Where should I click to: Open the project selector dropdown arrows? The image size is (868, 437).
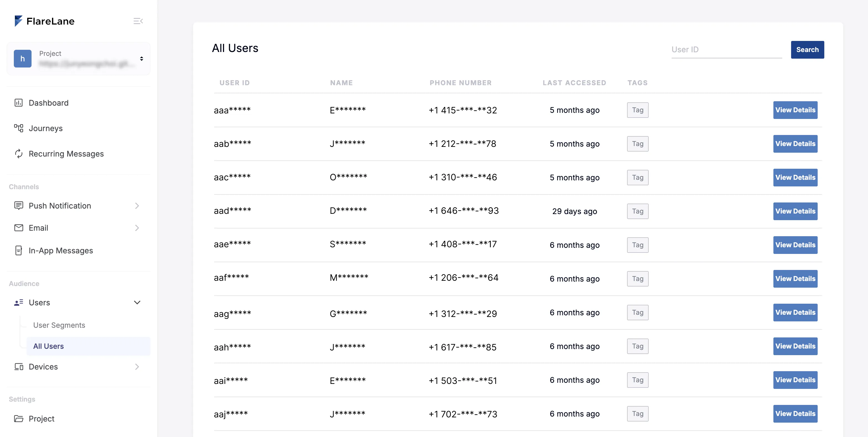pyautogui.click(x=142, y=59)
